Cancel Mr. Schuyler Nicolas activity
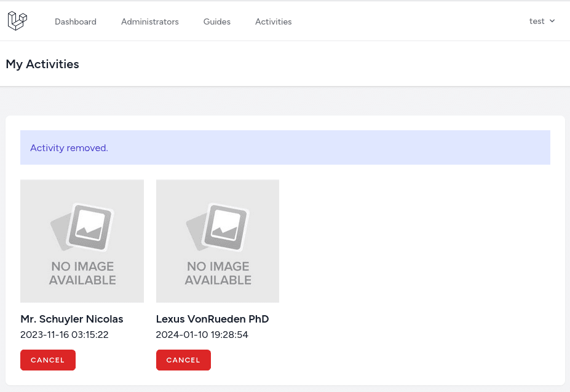 coord(47,360)
